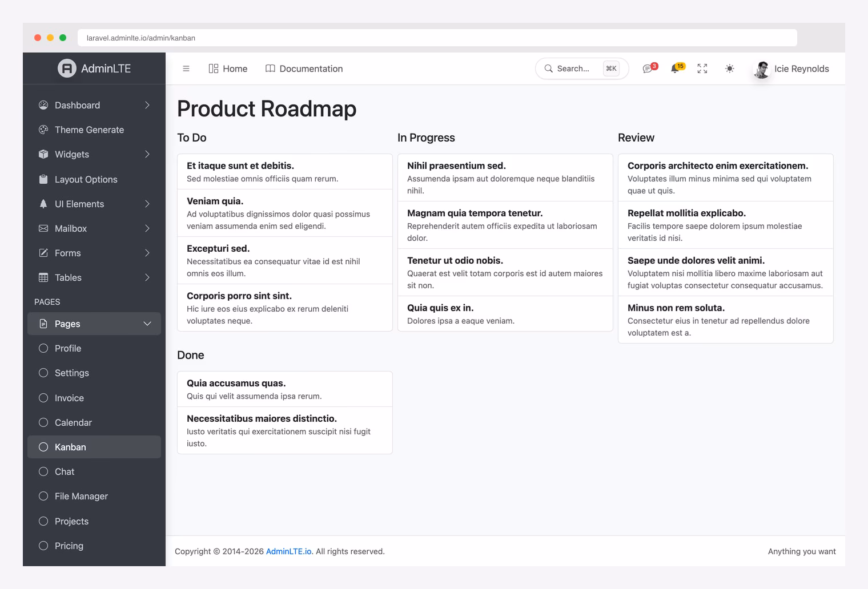868x589 pixels.
Task: Click the Widgets box icon
Action: (x=43, y=154)
